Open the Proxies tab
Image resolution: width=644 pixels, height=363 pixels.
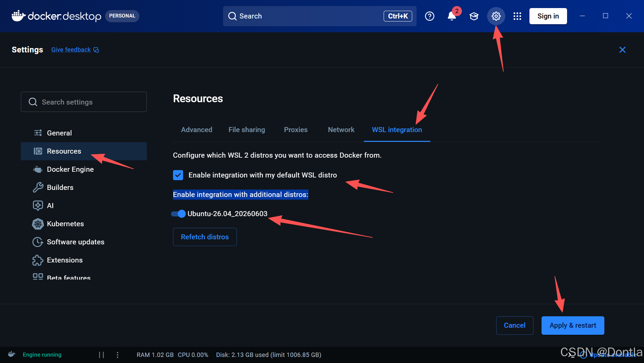(x=296, y=130)
